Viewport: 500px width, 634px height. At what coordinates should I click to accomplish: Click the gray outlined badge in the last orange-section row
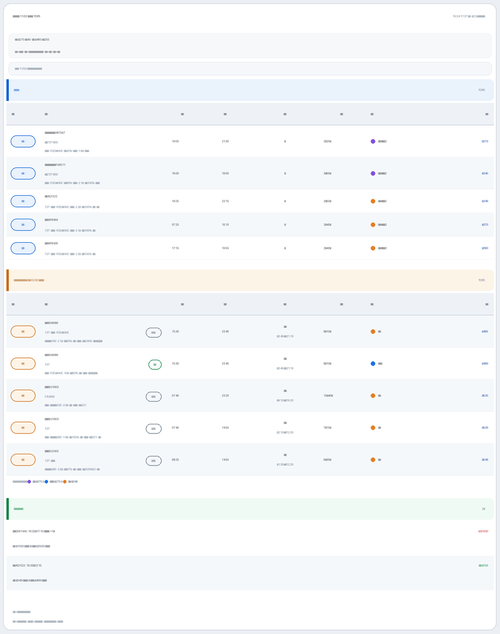(x=154, y=461)
